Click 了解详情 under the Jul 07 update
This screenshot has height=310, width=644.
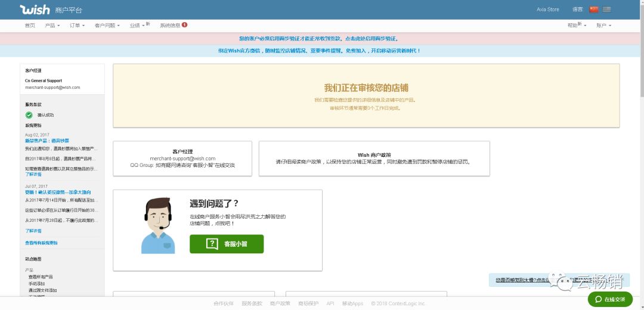click(33, 231)
